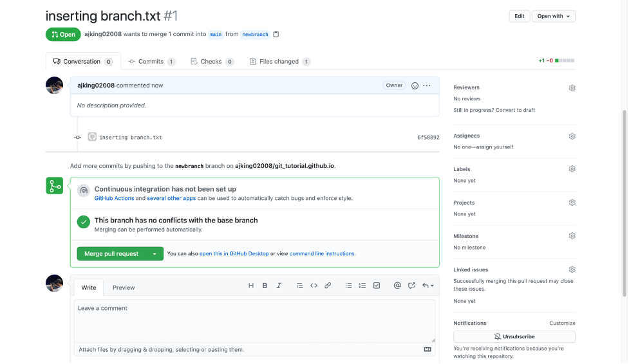The width and height of the screenshot is (629, 364).
Task: Open the Labels gear settings
Action: point(572,169)
